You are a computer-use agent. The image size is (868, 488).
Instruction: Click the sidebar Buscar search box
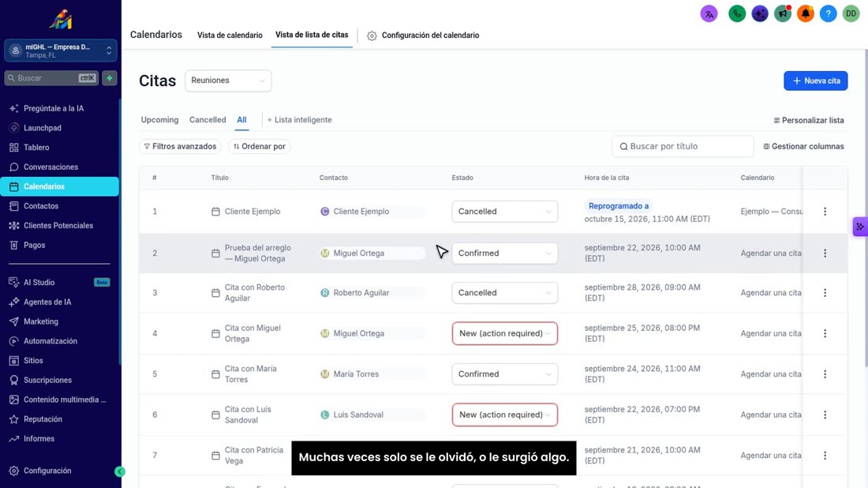click(x=51, y=78)
